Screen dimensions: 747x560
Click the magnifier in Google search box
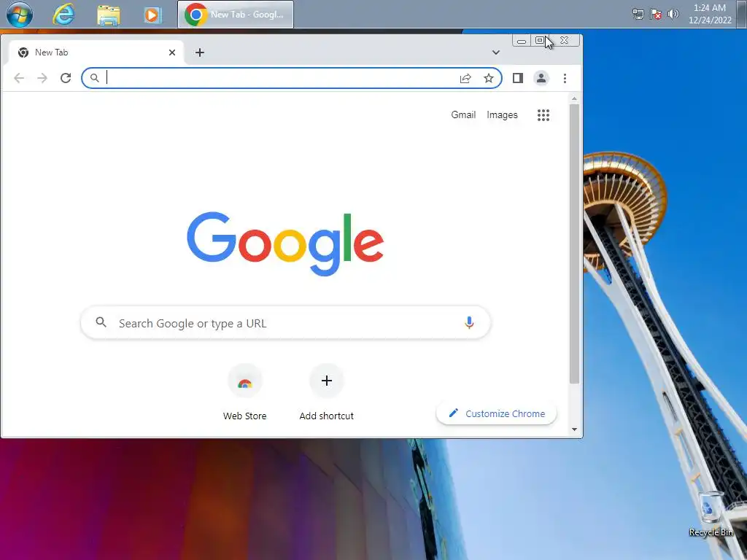coord(101,322)
